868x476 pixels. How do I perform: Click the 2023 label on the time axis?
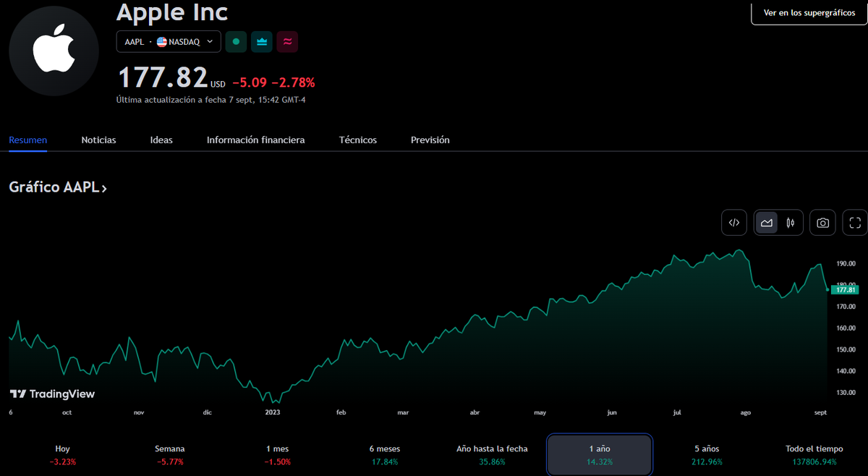[273, 412]
